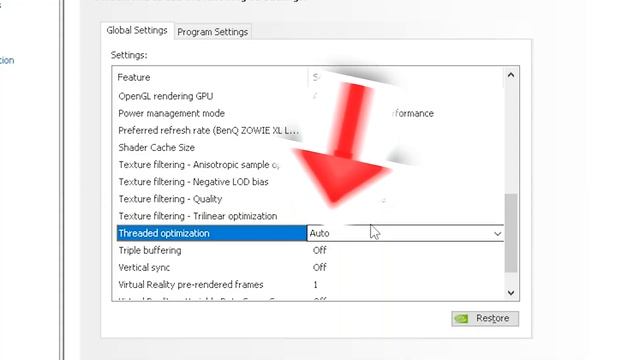Select Texture filtering - Anisotropic sample row

click(310, 165)
